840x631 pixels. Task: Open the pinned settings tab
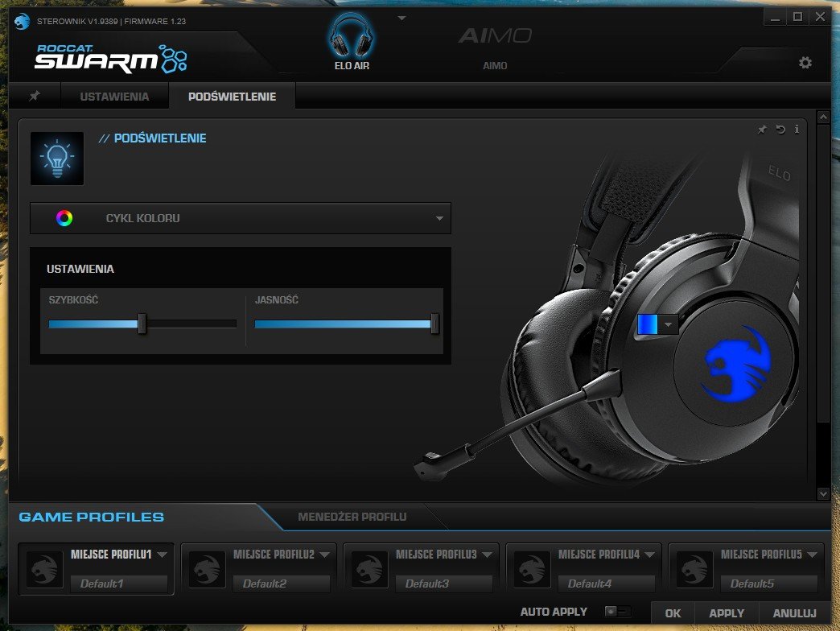35,96
